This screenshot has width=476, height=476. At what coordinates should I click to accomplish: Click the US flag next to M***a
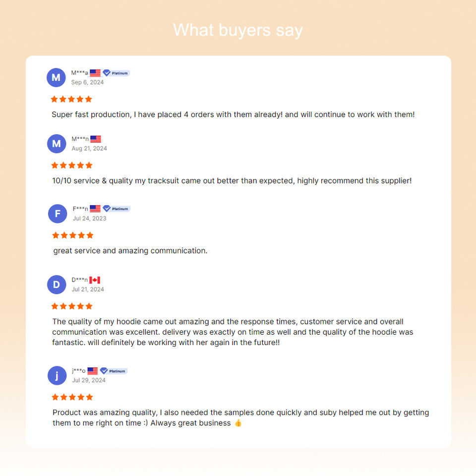click(95, 73)
